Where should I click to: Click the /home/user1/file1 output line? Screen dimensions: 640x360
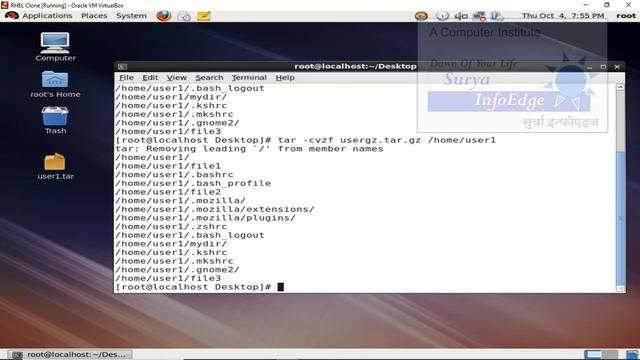coord(168,166)
